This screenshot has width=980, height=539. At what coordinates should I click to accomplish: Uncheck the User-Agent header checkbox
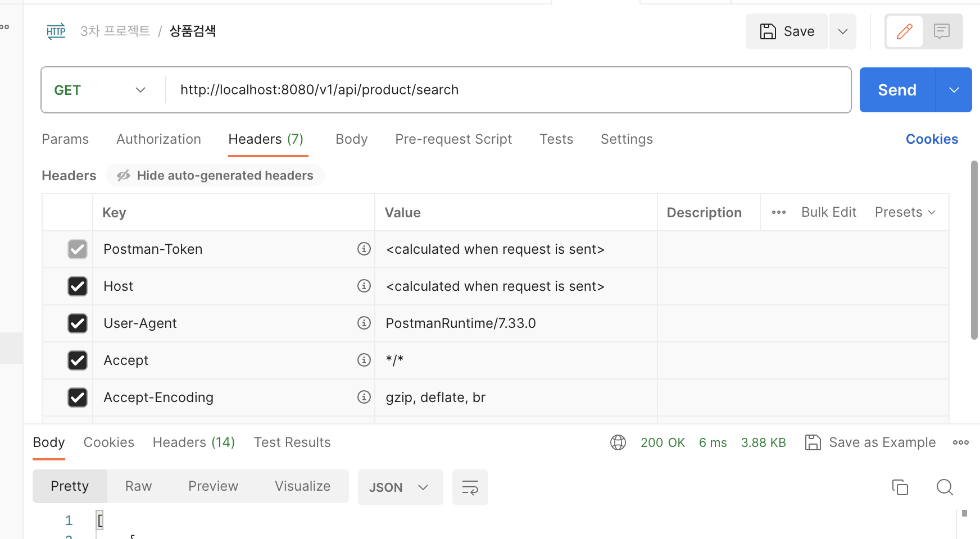tap(78, 323)
